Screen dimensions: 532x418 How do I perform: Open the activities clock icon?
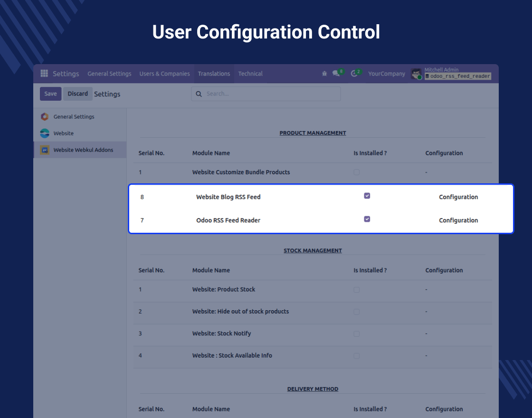[x=354, y=74]
